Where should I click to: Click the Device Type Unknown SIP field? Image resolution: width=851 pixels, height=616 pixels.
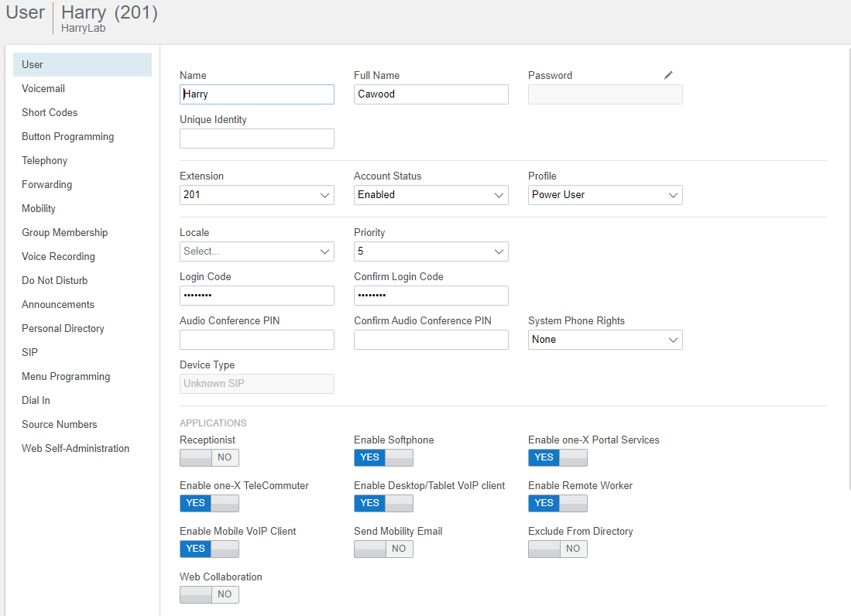(257, 383)
